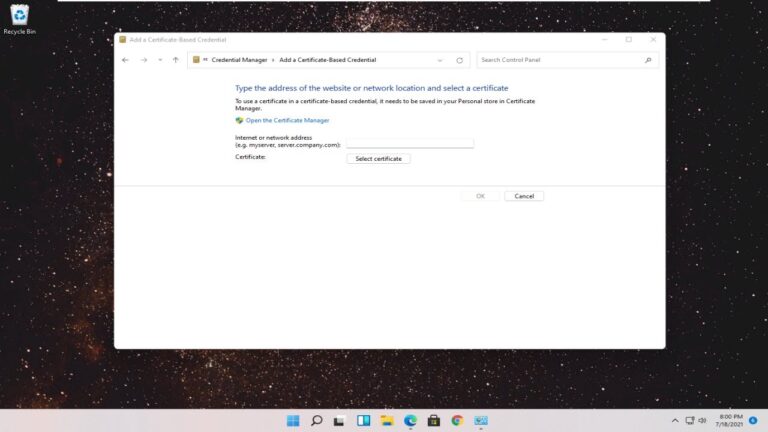Open taskbar Search

[x=317, y=421]
